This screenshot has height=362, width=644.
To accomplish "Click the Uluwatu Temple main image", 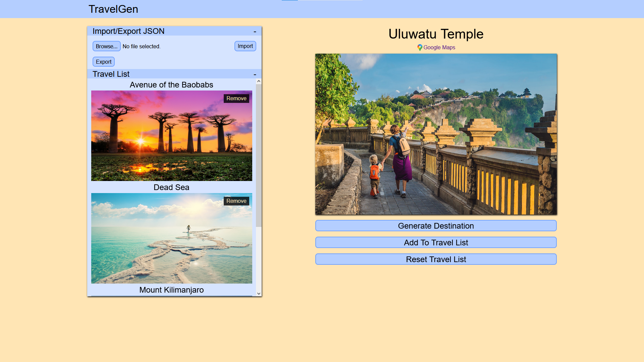I will pos(436,134).
